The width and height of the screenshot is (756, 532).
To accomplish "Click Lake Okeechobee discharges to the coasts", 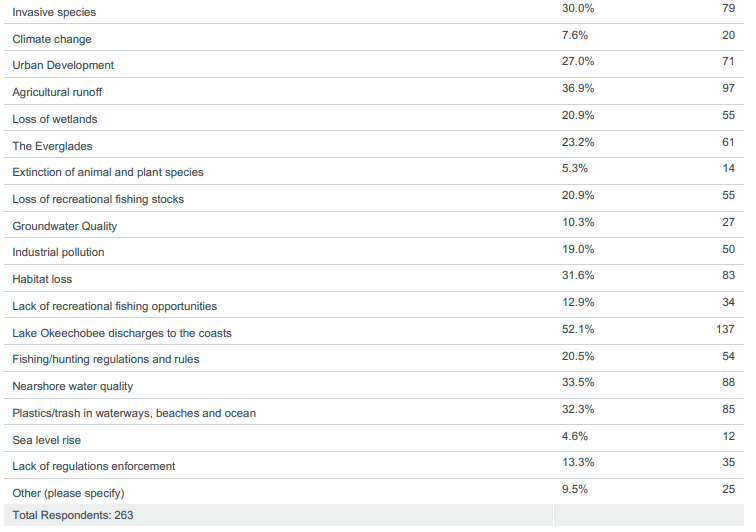I will click(x=122, y=333).
